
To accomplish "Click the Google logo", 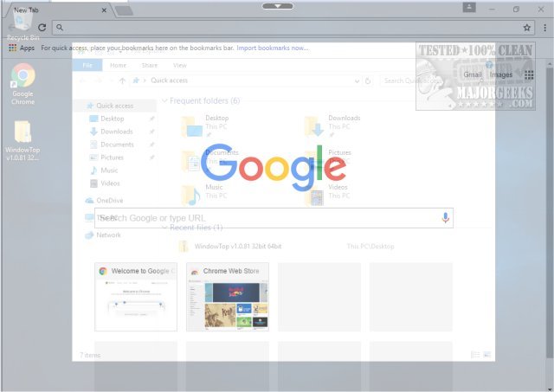I will coord(274,167).
